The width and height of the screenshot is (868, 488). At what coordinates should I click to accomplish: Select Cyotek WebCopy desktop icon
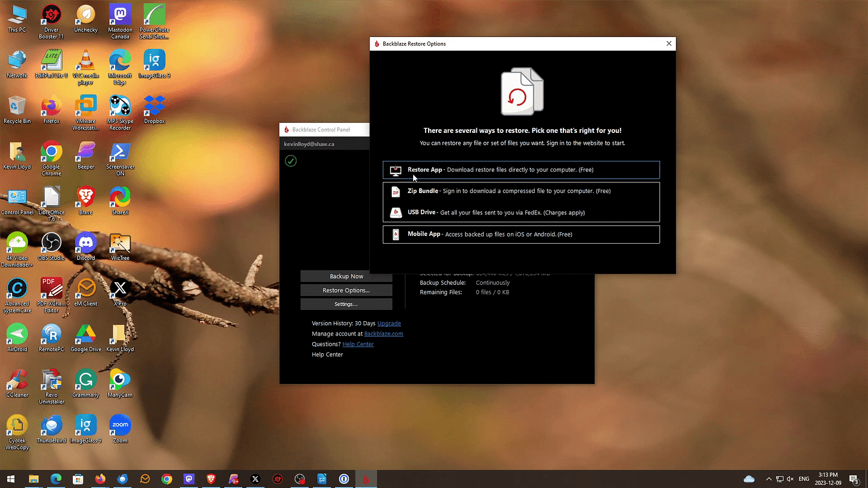(x=17, y=433)
